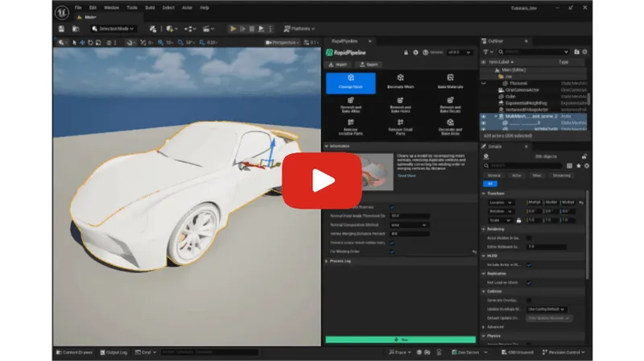Image resolution: width=644 pixels, height=361 pixels.
Task: Activate the scale tool in viewport
Action: (98, 43)
